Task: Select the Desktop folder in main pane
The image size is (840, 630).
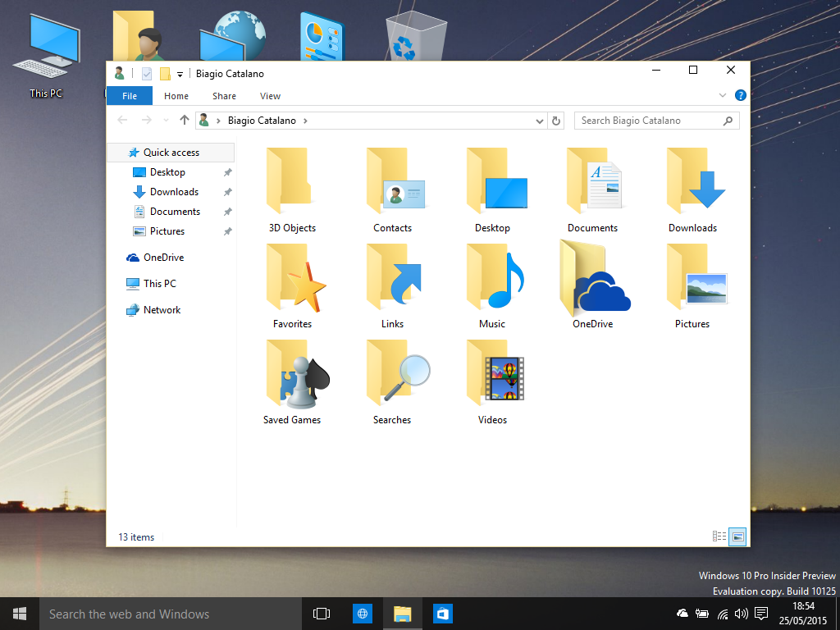Action: tap(492, 190)
